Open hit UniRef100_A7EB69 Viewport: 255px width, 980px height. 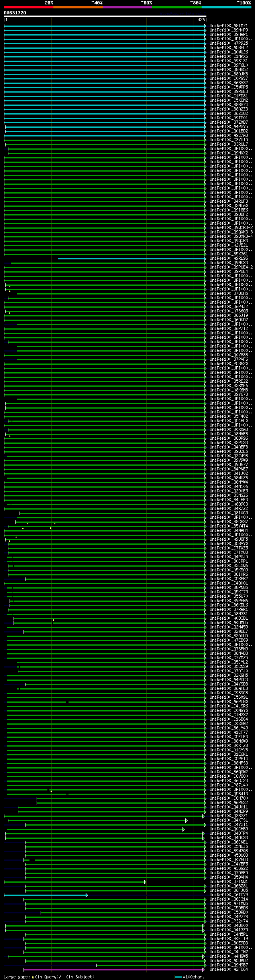point(229,640)
